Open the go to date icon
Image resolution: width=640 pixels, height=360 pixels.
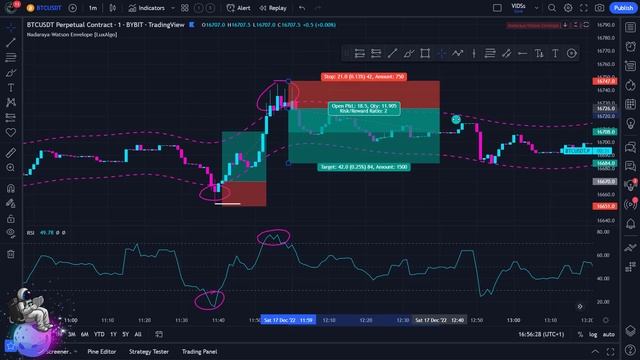[159, 334]
